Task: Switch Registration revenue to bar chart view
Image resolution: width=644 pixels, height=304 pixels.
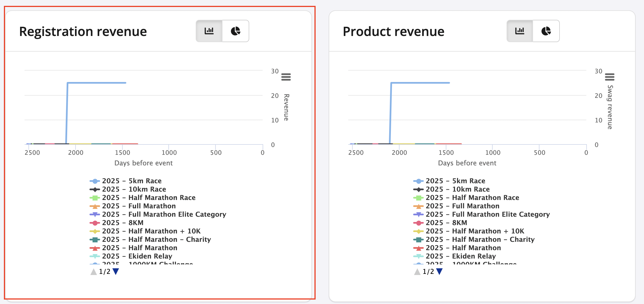Action: point(209,31)
